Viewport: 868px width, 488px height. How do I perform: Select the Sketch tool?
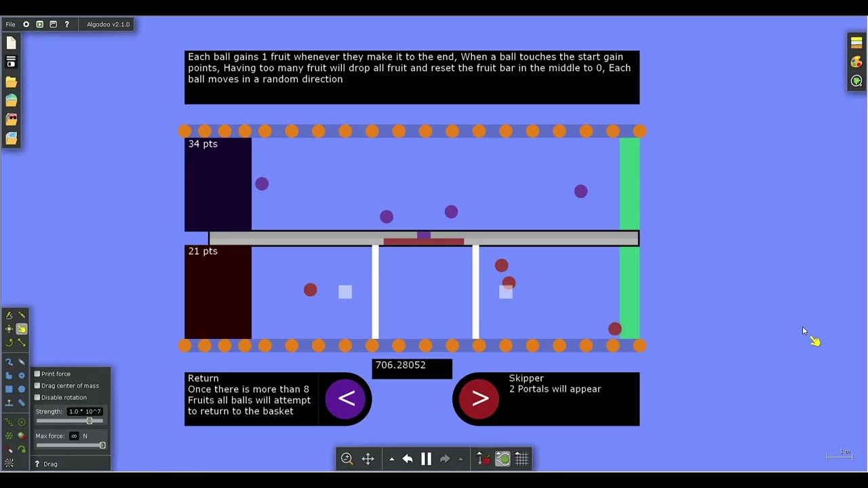pyautogui.click(x=9, y=315)
